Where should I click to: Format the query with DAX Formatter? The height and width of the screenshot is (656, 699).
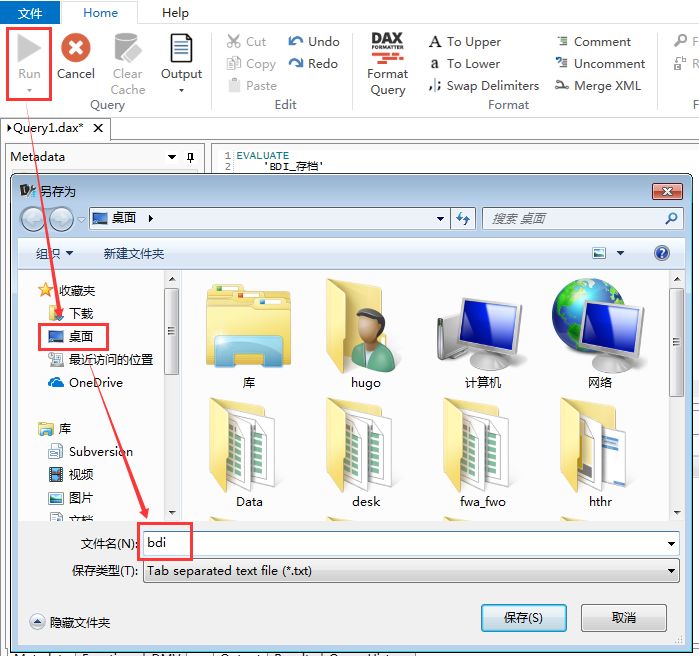[387, 64]
